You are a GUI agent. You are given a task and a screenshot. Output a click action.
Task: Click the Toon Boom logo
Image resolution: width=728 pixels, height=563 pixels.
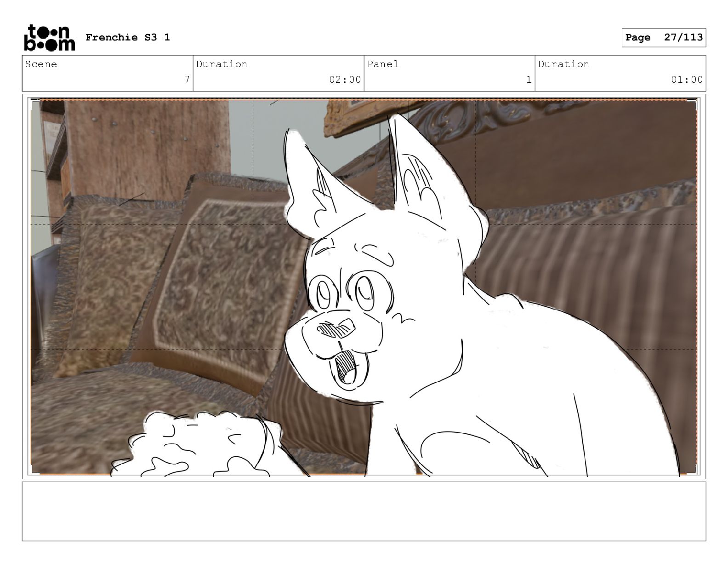[x=49, y=37]
